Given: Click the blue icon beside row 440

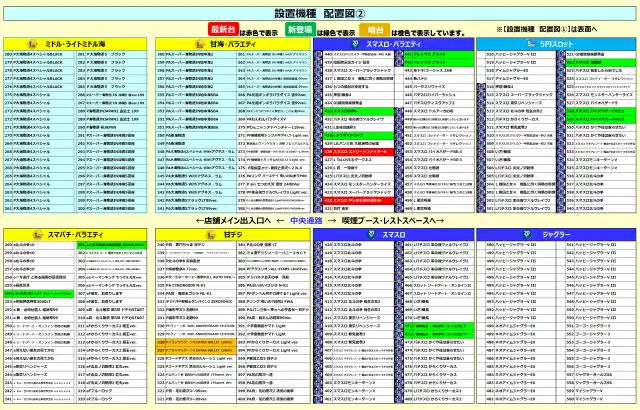Looking at the screenshot, I should (318, 54).
